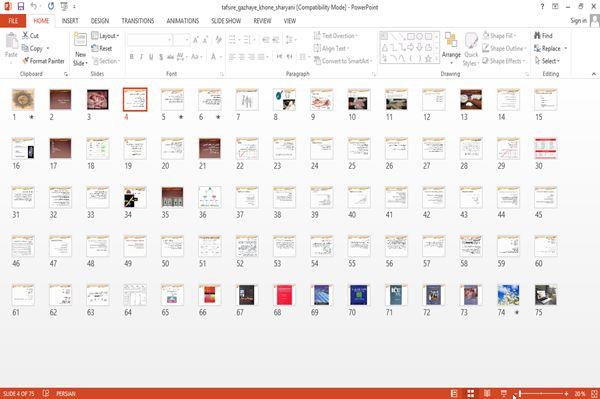The height and width of the screenshot is (399, 600).
Task: Open the Arrange menu
Action: coord(451,49)
